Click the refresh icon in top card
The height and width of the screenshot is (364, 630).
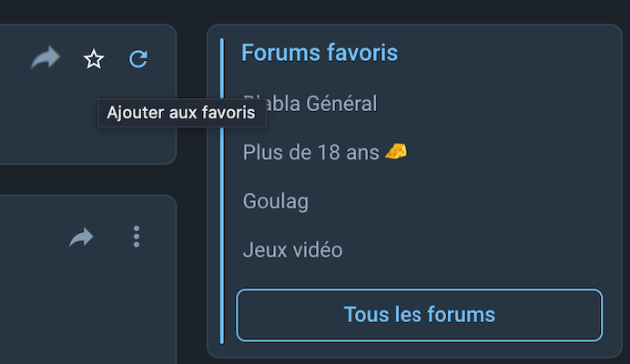coord(138,59)
